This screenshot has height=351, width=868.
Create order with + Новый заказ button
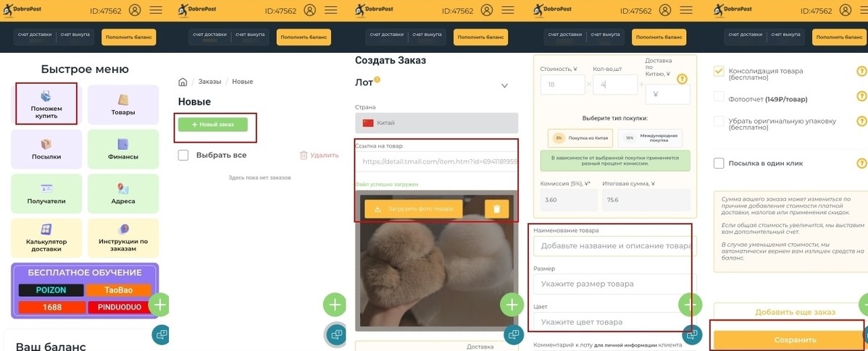click(x=212, y=125)
